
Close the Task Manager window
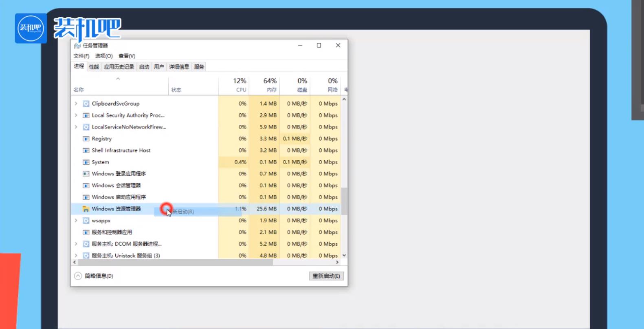(x=338, y=45)
